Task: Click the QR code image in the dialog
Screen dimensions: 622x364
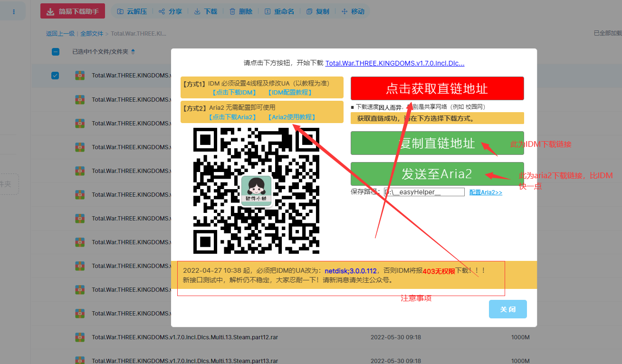Action: click(x=257, y=191)
